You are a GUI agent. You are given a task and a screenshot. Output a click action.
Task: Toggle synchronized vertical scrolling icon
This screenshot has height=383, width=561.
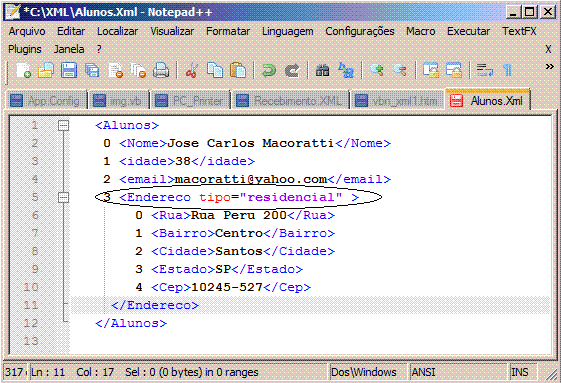click(431, 70)
